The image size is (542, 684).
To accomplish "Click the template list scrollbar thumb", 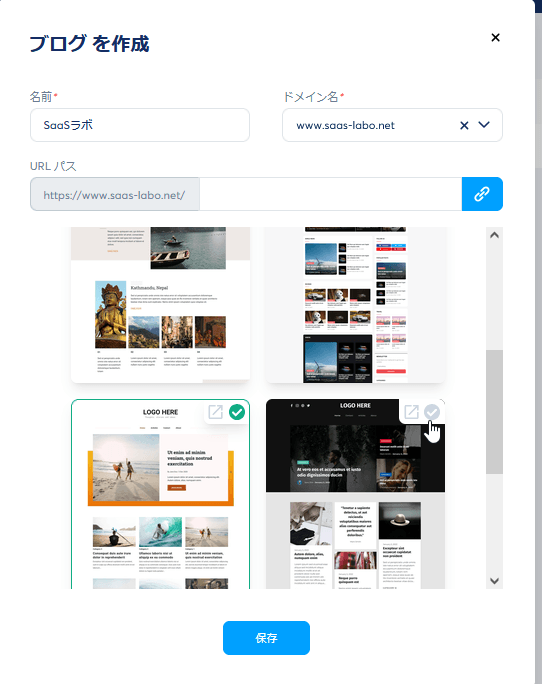I will pyautogui.click(x=494, y=411).
